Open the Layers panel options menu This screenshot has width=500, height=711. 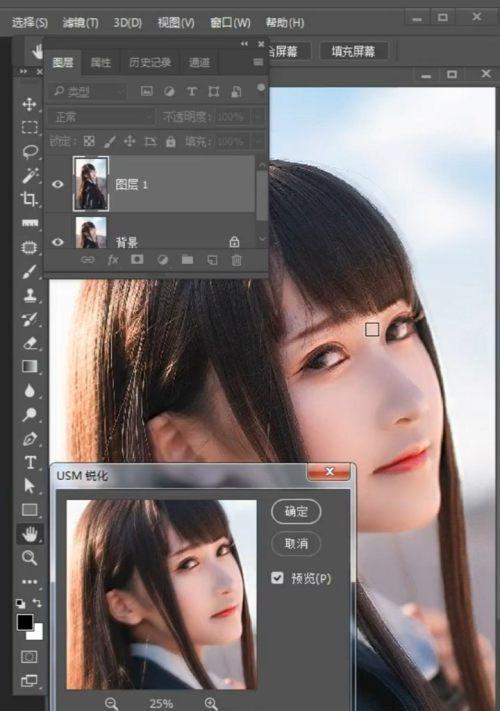pos(258,62)
